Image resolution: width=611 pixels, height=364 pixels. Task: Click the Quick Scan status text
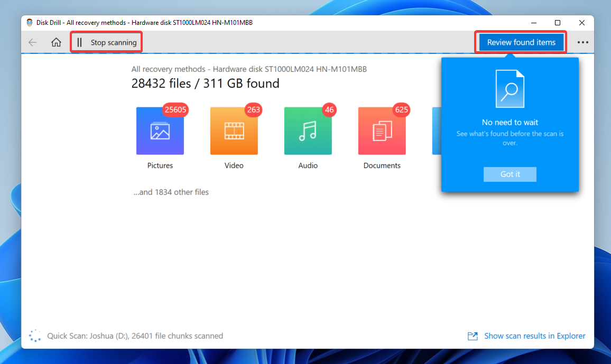tap(135, 336)
